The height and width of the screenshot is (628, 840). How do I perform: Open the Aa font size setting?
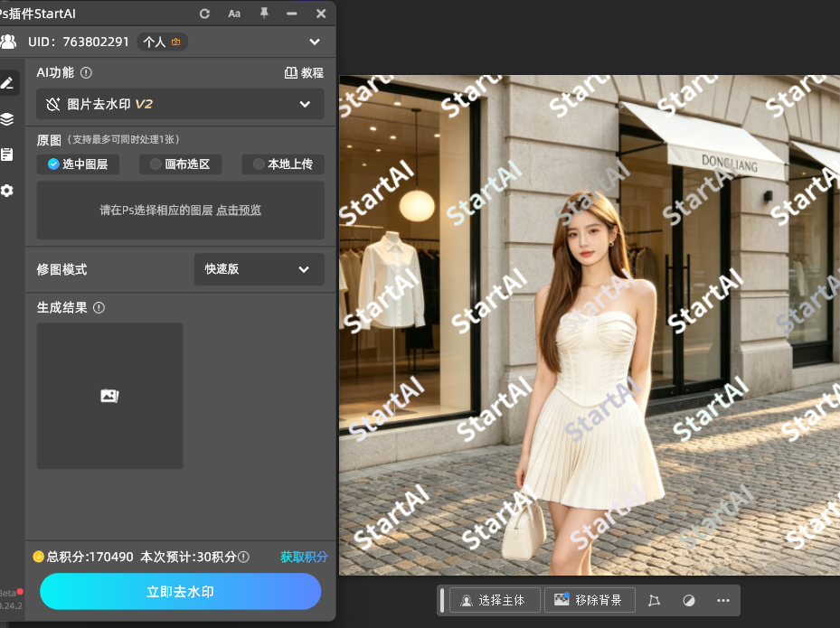point(234,14)
